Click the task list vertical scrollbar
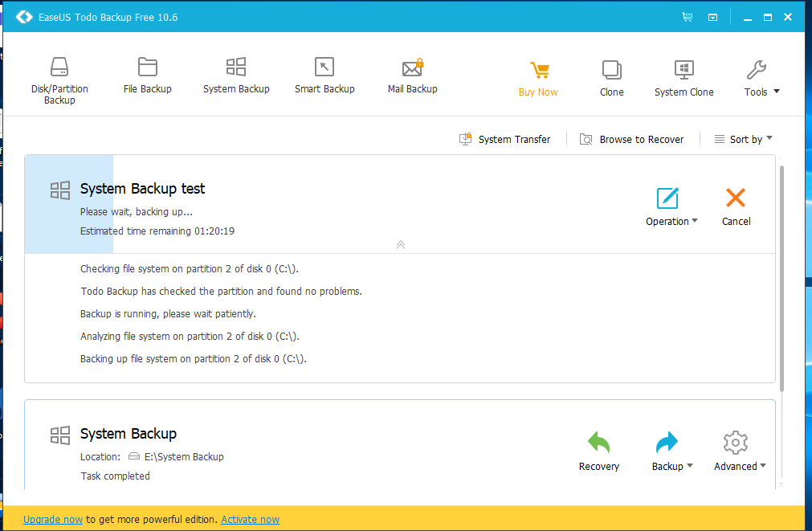Image resolution: width=812 pixels, height=531 pixels. click(x=781, y=278)
